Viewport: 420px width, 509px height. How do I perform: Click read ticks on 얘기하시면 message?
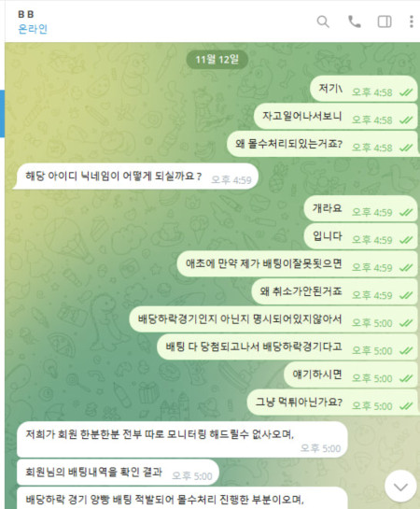tap(406, 378)
